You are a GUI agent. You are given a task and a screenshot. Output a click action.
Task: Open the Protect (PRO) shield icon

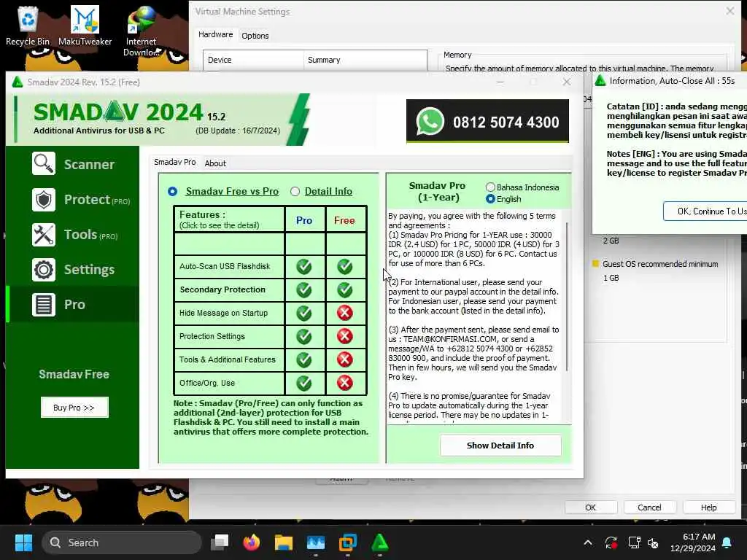tap(43, 200)
